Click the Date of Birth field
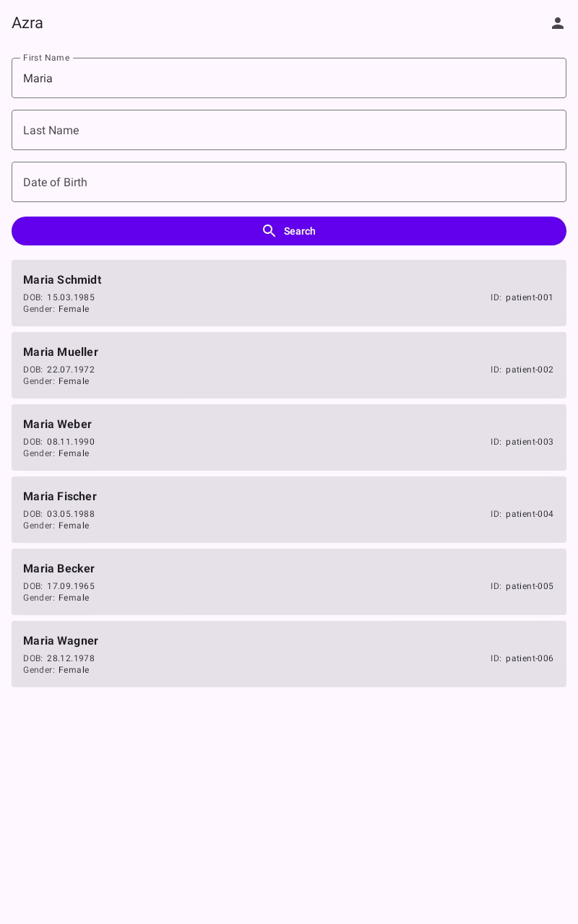Viewport: 578px width, 924px height. coord(289,182)
